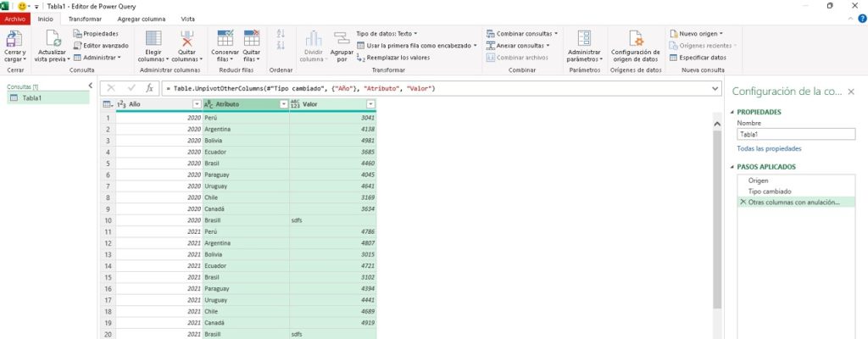The width and height of the screenshot is (868, 339).
Task: Click Quitar columnas icon
Action: click(x=187, y=38)
